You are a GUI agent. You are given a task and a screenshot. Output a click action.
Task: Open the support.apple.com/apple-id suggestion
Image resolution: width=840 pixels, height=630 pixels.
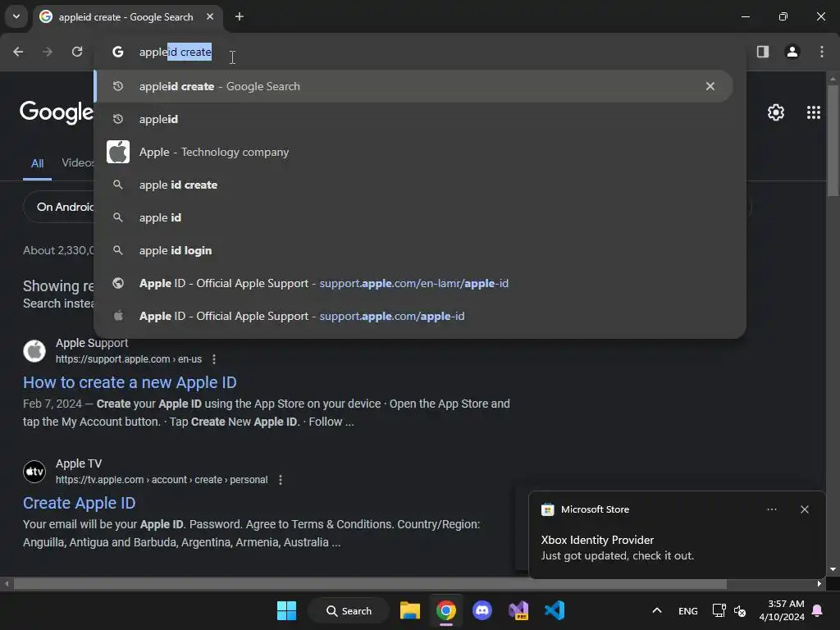413,316
